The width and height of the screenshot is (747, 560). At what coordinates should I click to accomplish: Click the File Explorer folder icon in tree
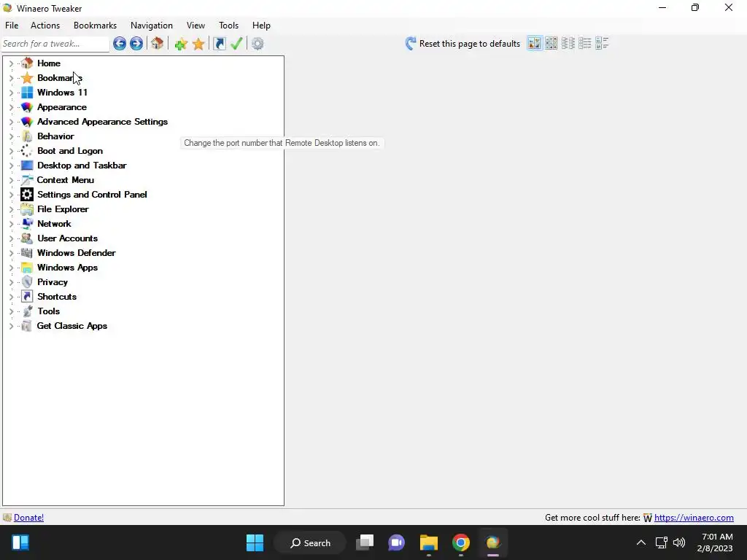point(27,209)
